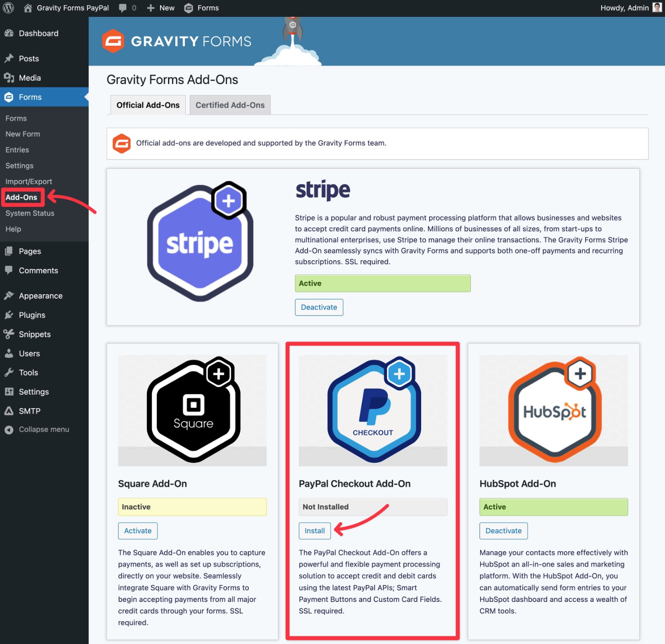Click the Gravity Forms Add-Ons page heading
Image resolution: width=665 pixels, height=644 pixels.
pyautogui.click(x=172, y=80)
